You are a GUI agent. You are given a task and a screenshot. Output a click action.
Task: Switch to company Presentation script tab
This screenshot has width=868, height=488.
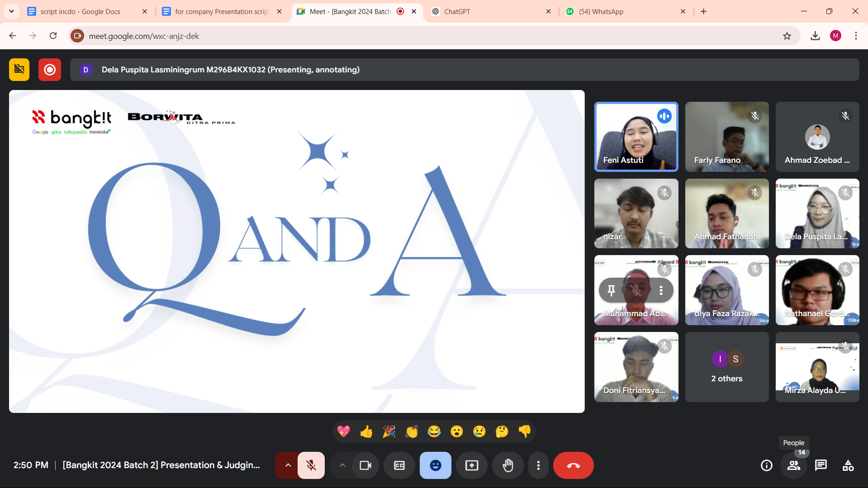(222, 11)
